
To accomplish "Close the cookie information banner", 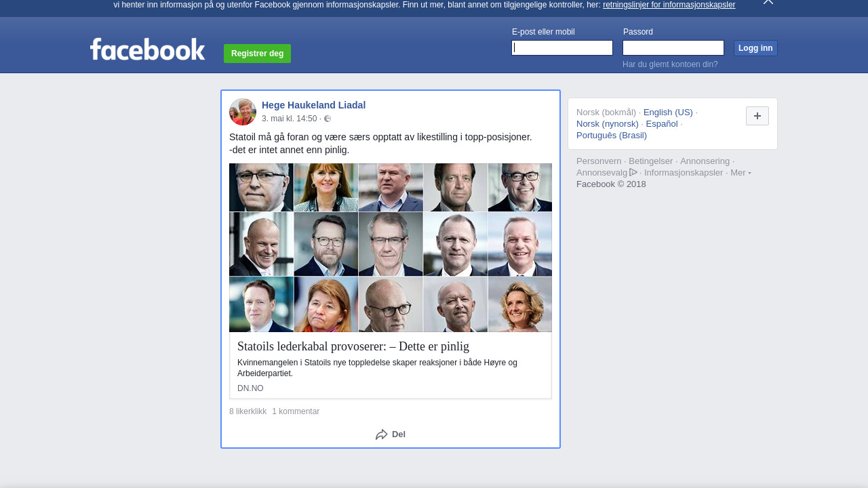I will [x=768, y=2].
